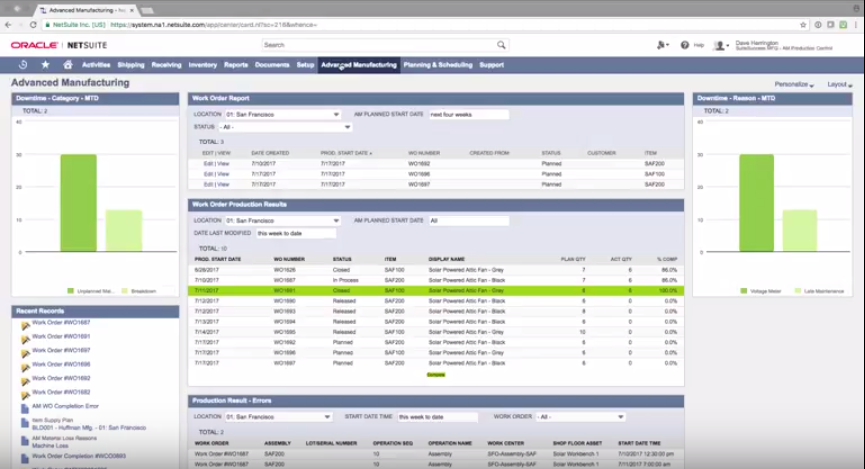Open the Planning & Scheduling menu

(437, 65)
